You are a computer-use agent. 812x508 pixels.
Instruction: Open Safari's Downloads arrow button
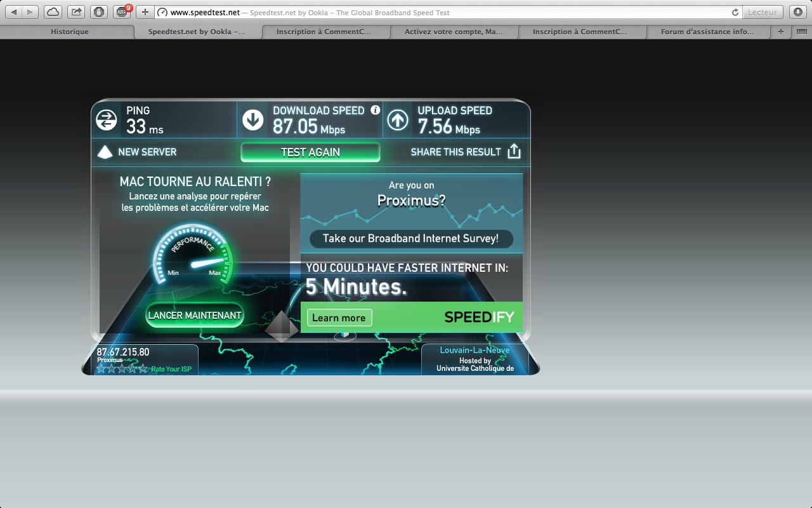coord(798,12)
